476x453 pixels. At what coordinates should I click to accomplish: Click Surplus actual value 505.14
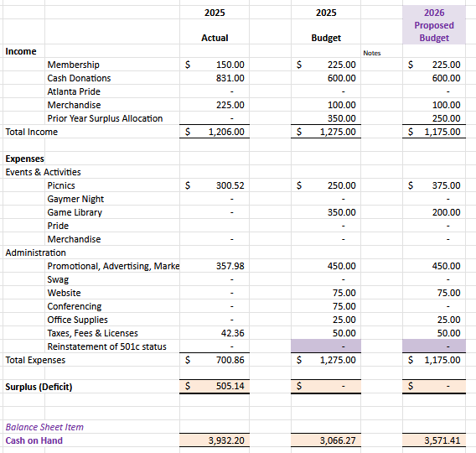pos(230,386)
